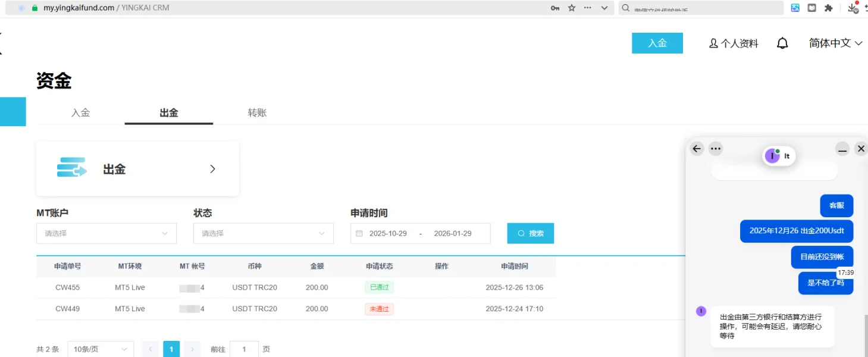Screen dimensions: 868x357
Task: Minimize the support chat widget
Action: (x=842, y=149)
